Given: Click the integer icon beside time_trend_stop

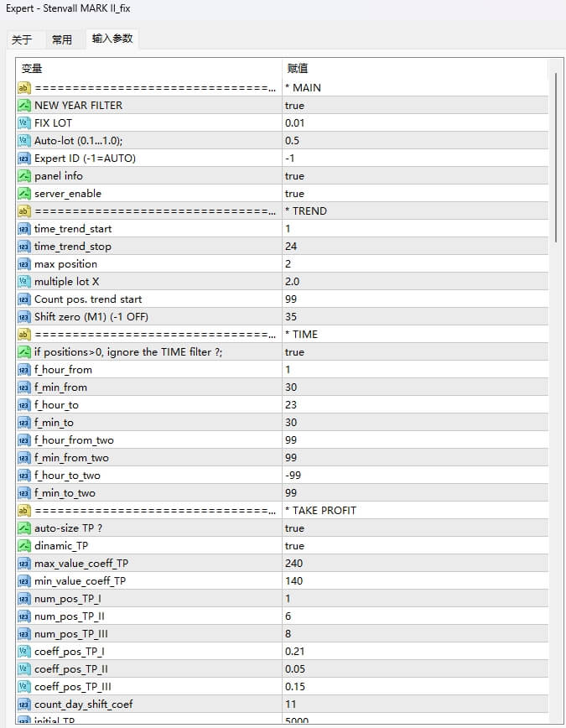Looking at the screenshot, I should pyautogui.click(x=24, y=247).
